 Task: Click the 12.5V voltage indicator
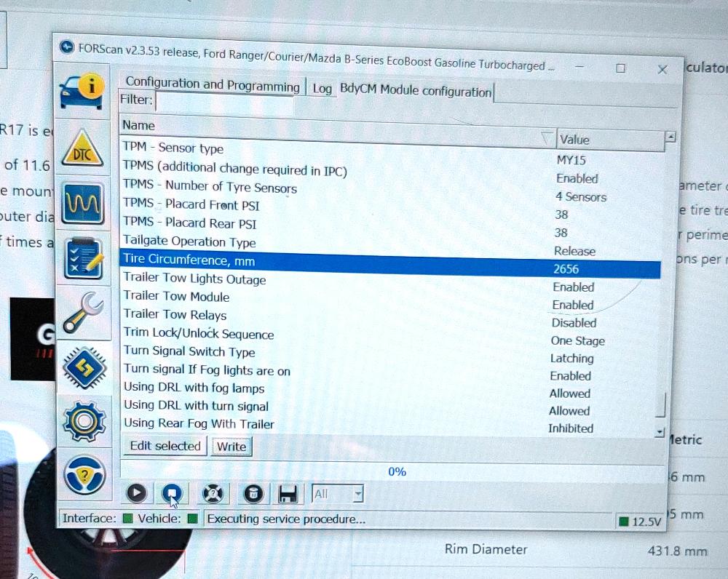pyautogui.click(x=641, y=522)
